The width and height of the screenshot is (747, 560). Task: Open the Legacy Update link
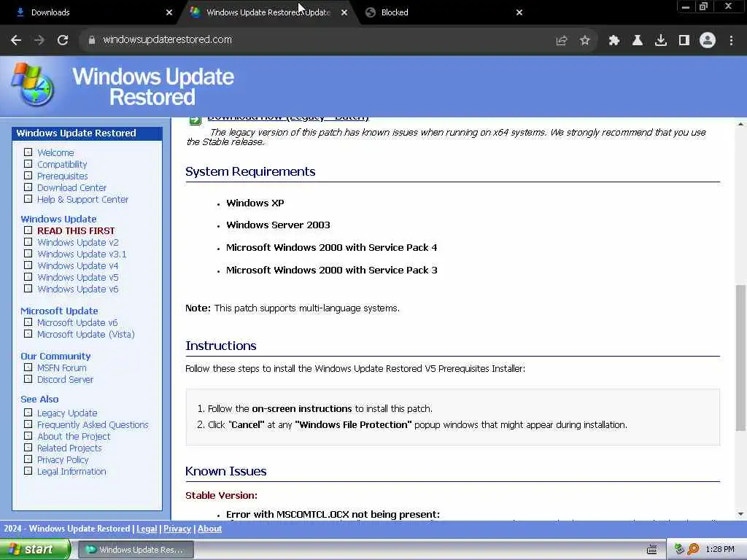coord(67,413)
